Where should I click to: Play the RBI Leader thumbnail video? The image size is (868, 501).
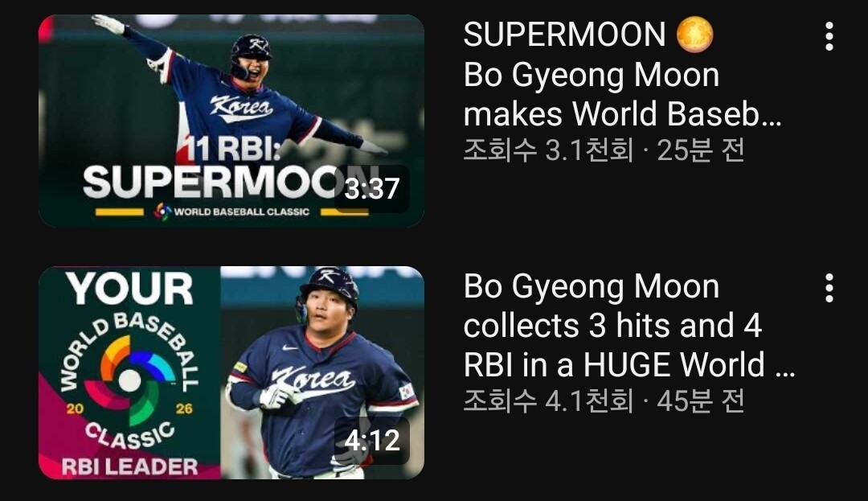(231, 372)
